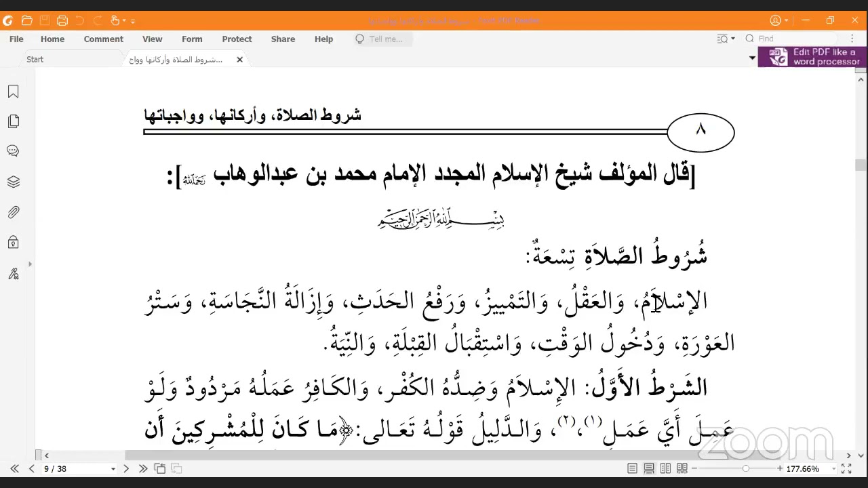Expand the left navigation pane arrow
868x488 pixels.
[x=30, y=264]
